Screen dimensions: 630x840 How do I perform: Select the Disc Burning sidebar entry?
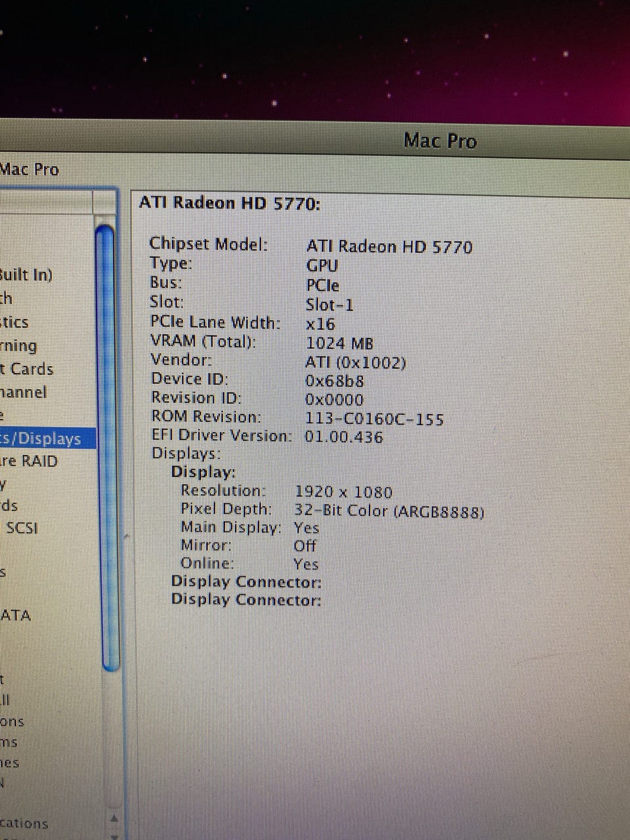click(x=19, y=346)
